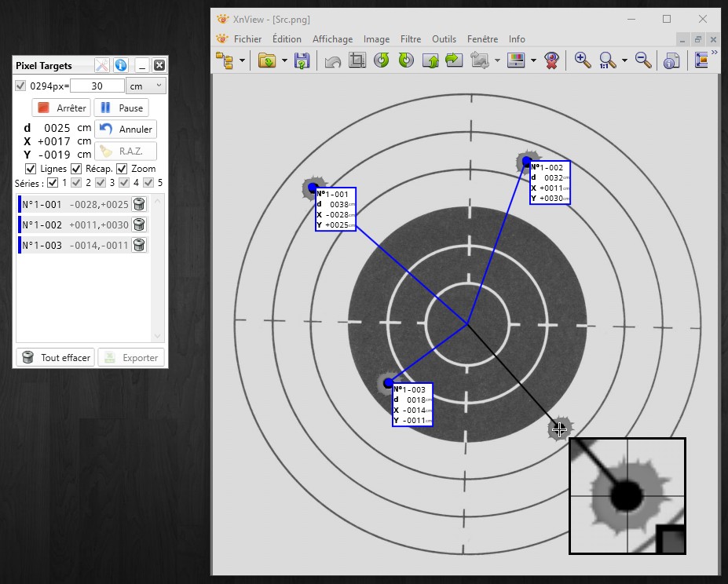The height and width of the screenshot is (584, 728).
Task: Open the cm unit dropdown
Action: click(x=146, y=86)
